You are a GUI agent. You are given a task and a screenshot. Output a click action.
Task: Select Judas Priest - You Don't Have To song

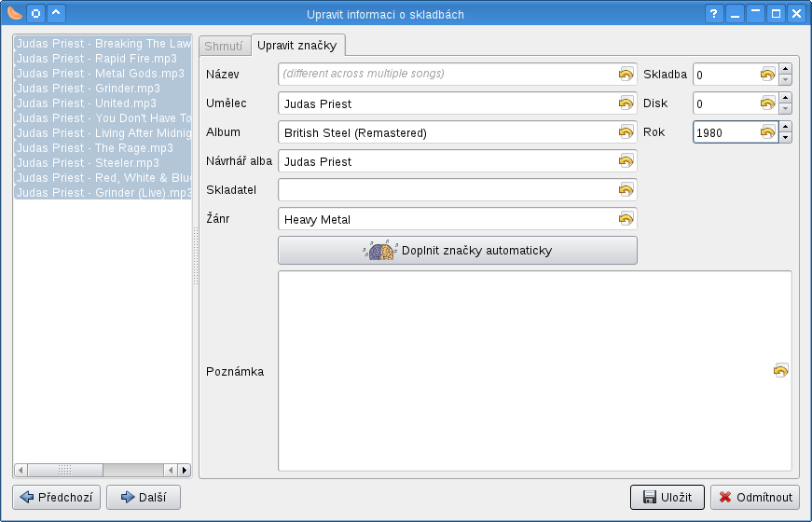point(103,118)
